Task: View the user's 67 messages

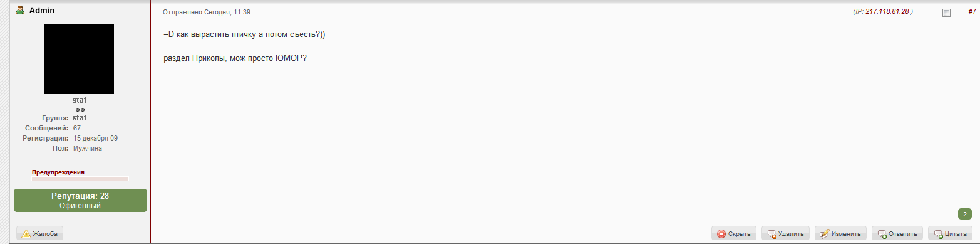Action: pos(77,128)
